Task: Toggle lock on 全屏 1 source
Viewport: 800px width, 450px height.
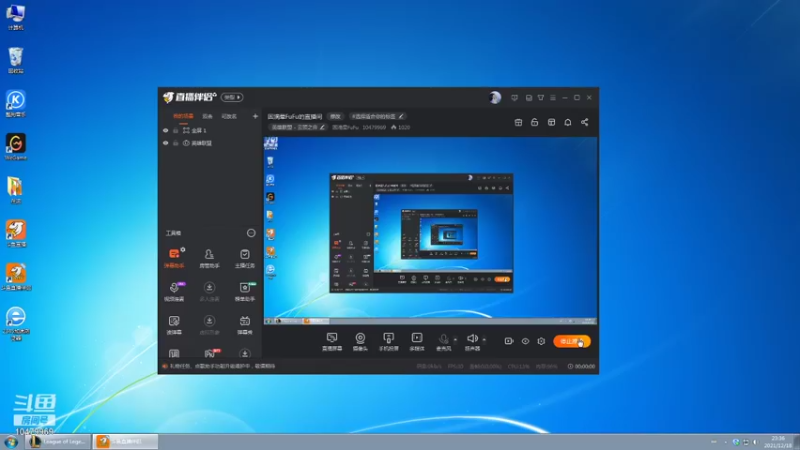Action: (x=176, y=130)
